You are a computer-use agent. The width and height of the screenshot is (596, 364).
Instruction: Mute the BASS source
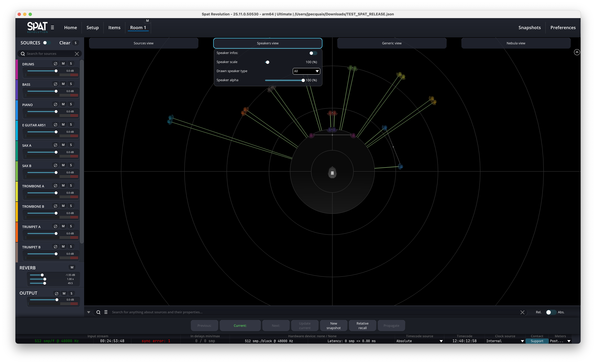tap(63, 84)
